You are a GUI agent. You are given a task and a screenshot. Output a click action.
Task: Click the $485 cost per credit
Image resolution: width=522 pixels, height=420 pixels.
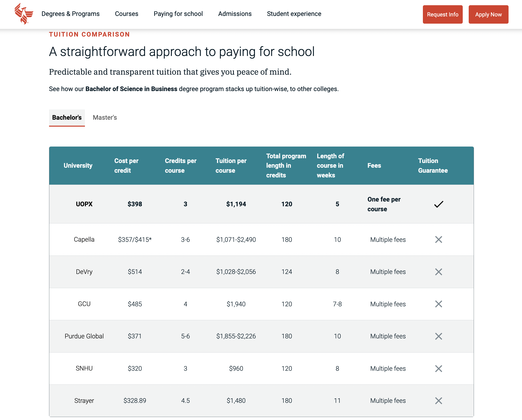pos(135,304)
